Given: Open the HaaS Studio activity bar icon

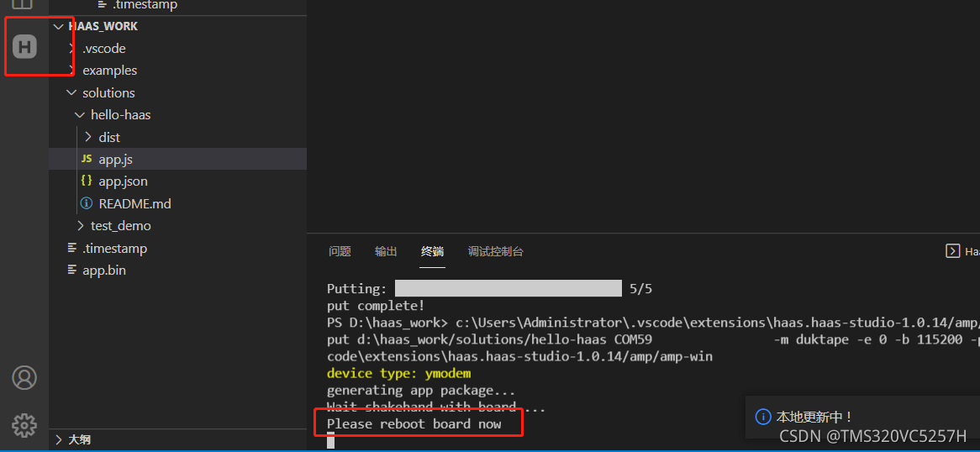Looking at the screenshot, I should pos(25,47).
